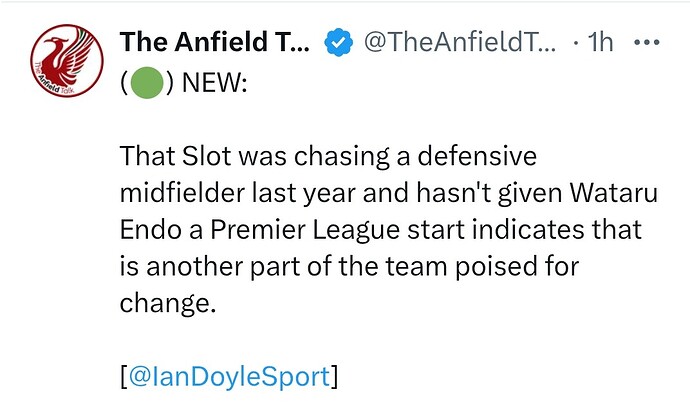Open the three-dot more options menu
Viewport: 690px width, 405px height.
(x=646, y=43)
